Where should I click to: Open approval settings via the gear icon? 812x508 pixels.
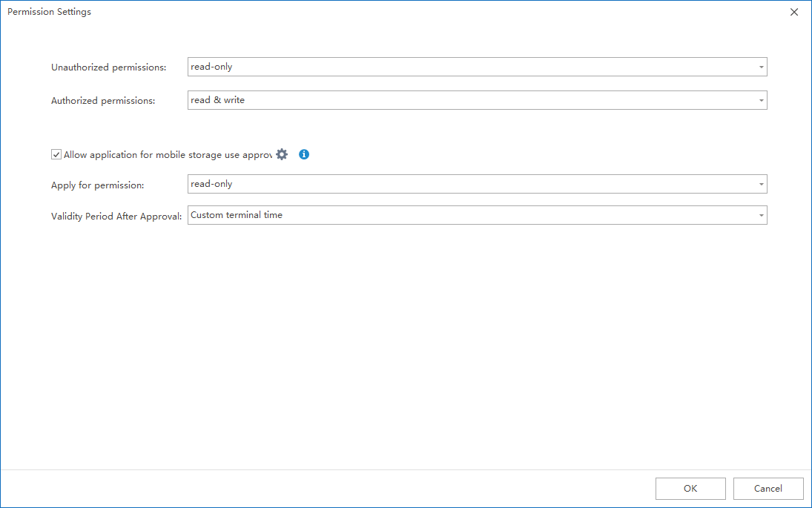(x=282, y=154)
